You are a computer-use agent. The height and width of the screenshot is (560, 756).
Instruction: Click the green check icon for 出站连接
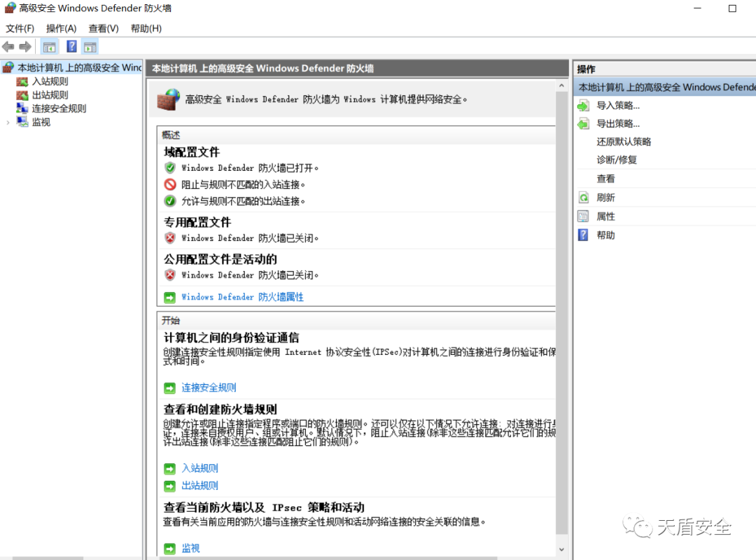click(169, 201)
